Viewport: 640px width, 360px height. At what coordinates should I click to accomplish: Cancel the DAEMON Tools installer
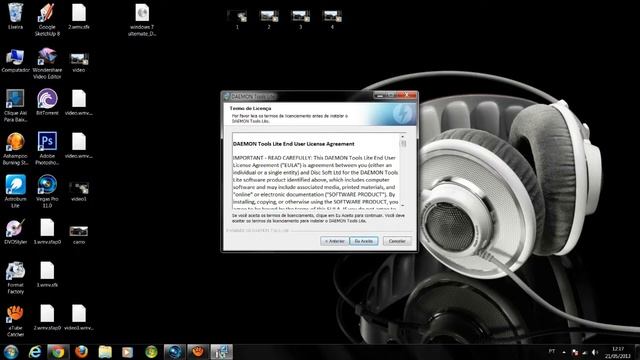(397, 241)
